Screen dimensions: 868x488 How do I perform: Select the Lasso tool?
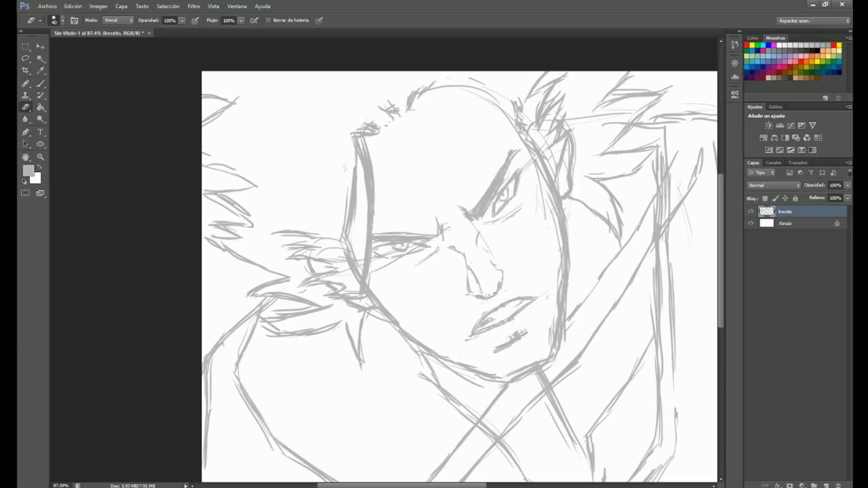[26, 59]
